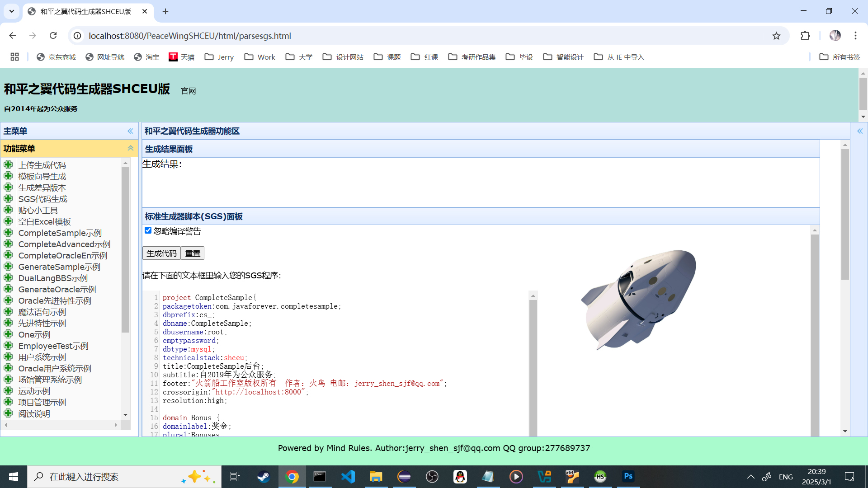Image resolution: width=868 pixels, height=488 pixels.
Task: Collapse the 功能菜单 accordion section
Action: coord(130,148)
